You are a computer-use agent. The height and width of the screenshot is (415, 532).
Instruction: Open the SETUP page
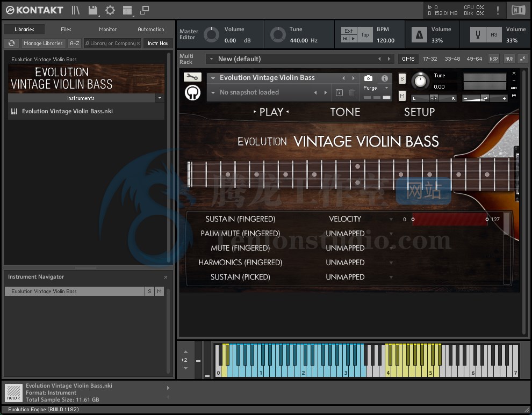419,112
